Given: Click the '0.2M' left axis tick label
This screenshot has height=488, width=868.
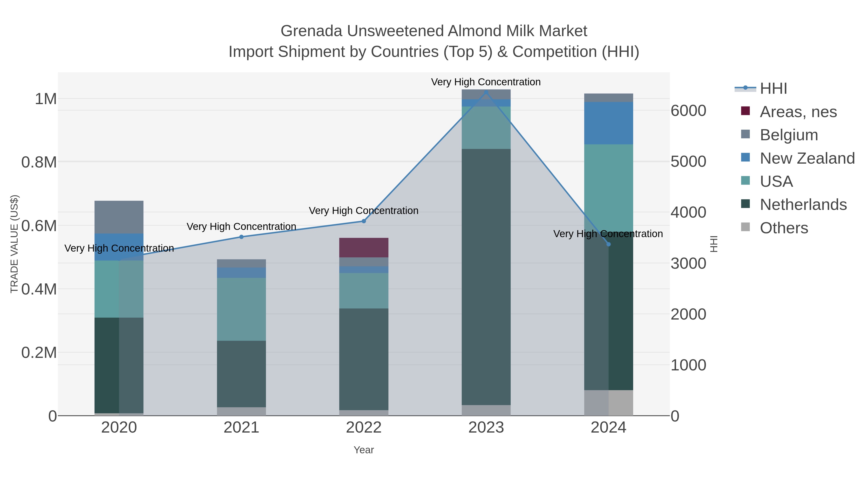Looking at the screenshot, I should click(39, 353).
